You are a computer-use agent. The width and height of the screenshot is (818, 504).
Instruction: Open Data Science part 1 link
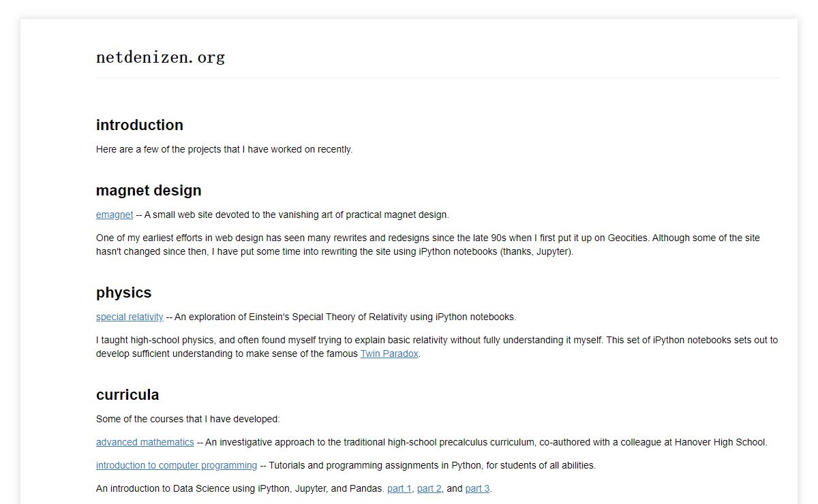click(399, 488)
